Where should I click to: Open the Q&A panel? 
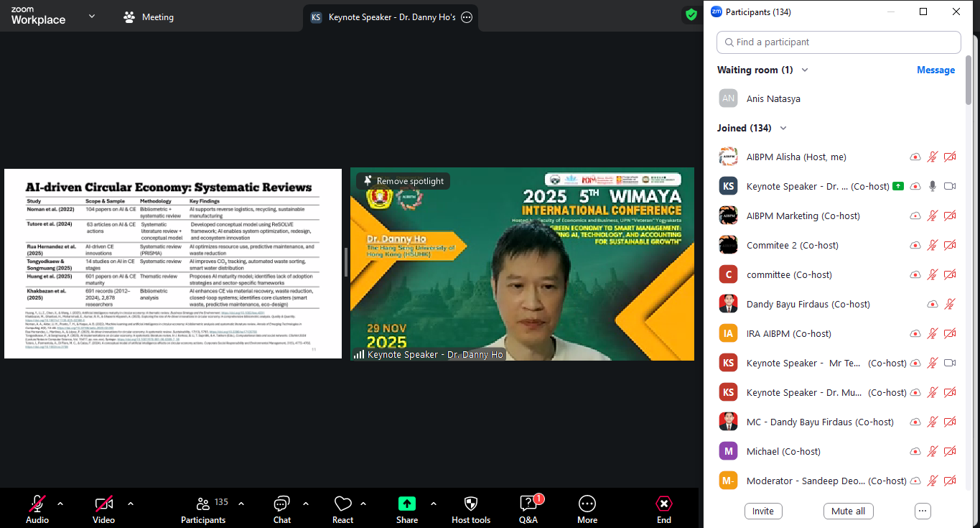coord(528,504)
